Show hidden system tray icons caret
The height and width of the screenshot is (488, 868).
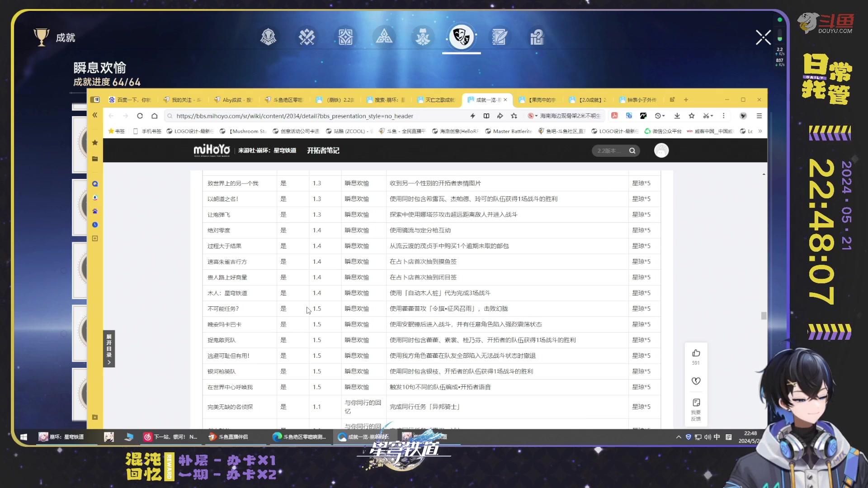point(679,437)
